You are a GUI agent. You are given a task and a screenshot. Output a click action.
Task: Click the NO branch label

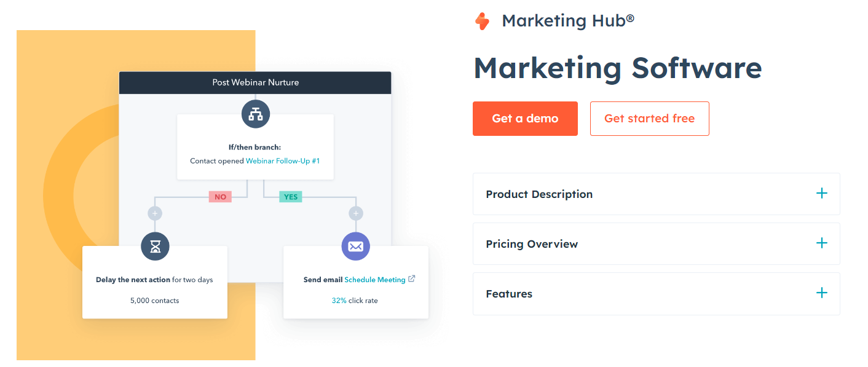(220, 197)
